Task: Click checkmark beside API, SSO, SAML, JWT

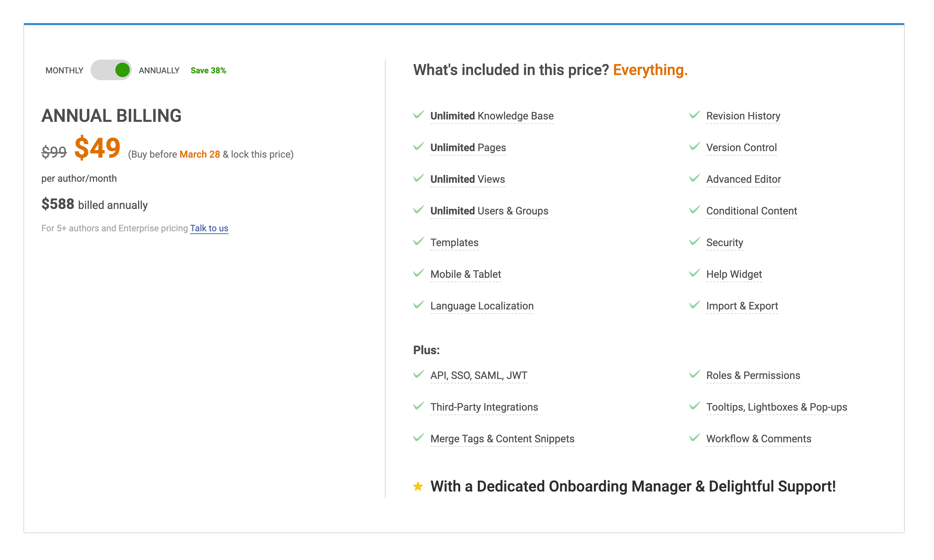Action: coord(419,374)
